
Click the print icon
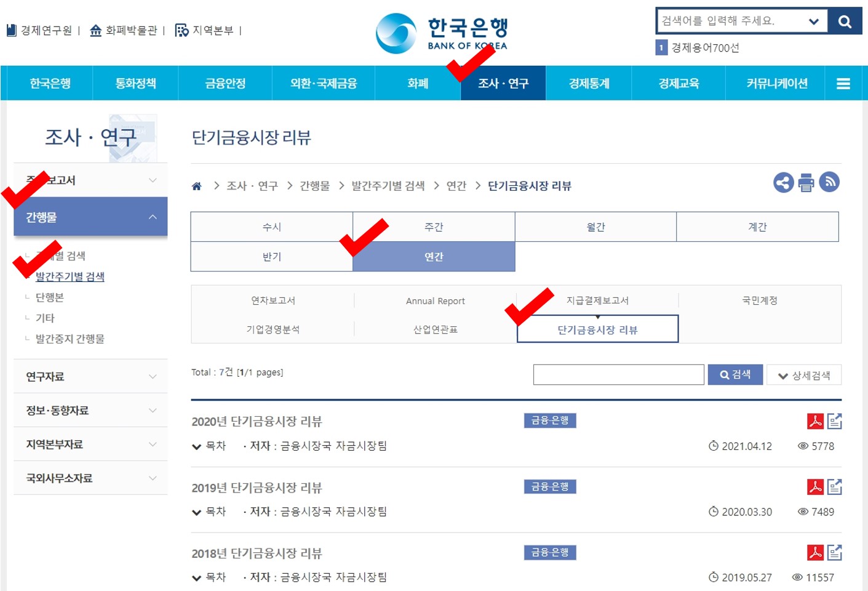point(806,182)
